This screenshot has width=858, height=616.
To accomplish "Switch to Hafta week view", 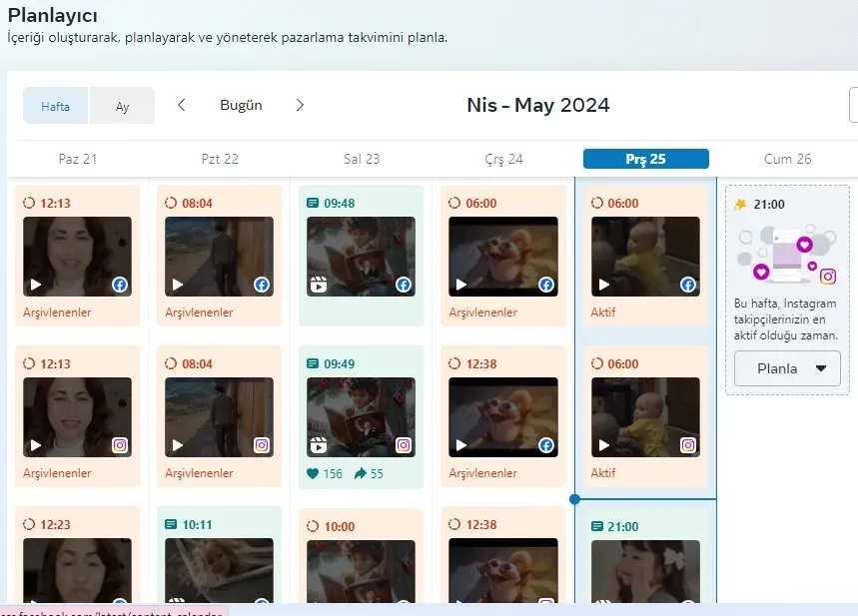I will tap(56, 106).
